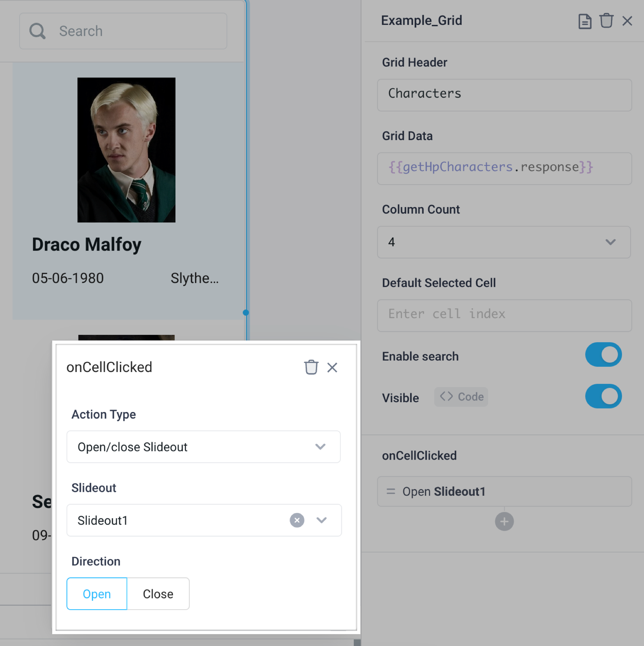Viewport: 644px width, 646px height.
Task: Click the search magnifier icon
Action: tap(37, 31)
